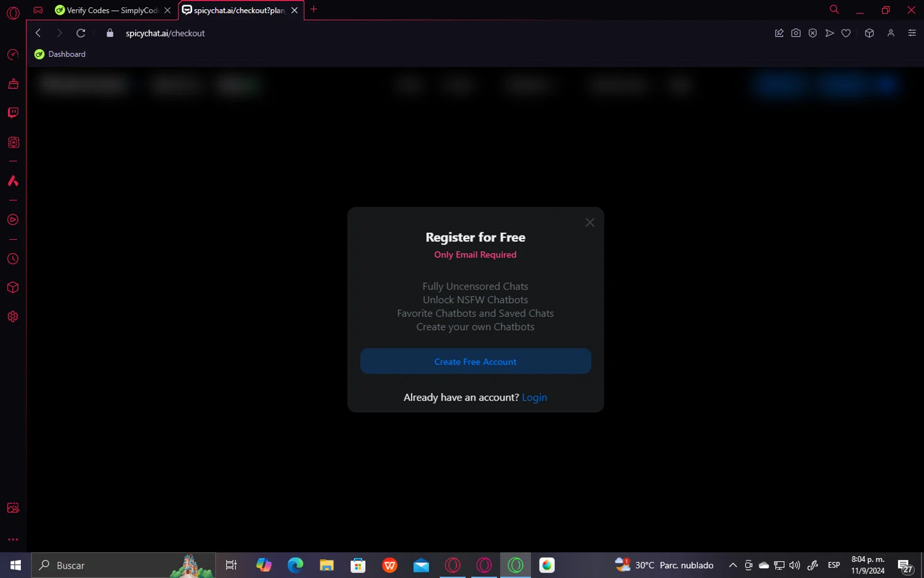The width and height of the screenshot is (924, 578).
Task: Focus the spicychat.ai/checkout address bar
Action: (x=165, y=33)
